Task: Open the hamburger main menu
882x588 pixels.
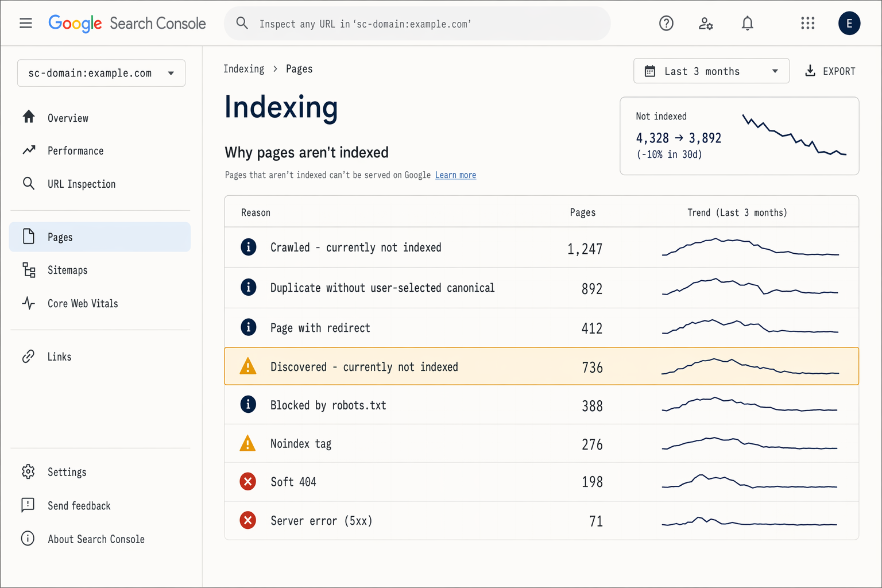Action: click(26, 24)
